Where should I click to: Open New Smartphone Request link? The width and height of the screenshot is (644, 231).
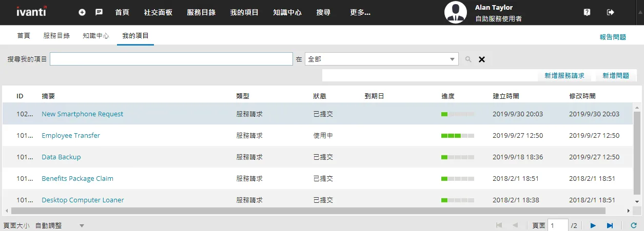coord(82,114)
